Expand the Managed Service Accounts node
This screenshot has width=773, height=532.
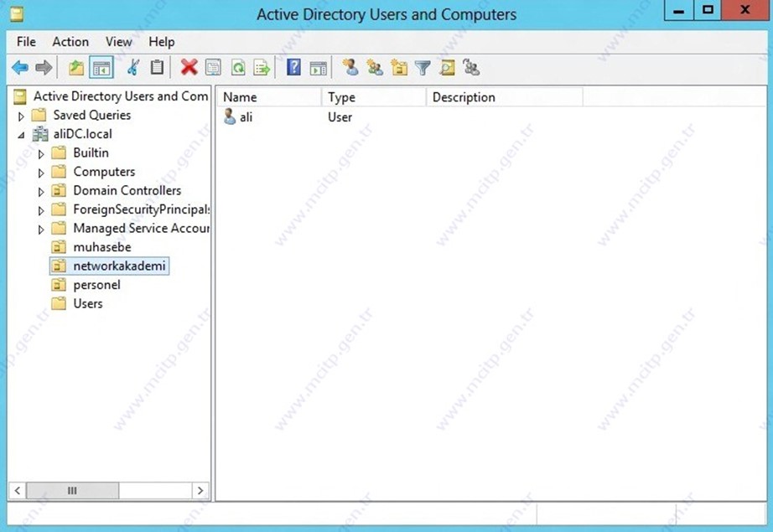[x=41, y=230]
